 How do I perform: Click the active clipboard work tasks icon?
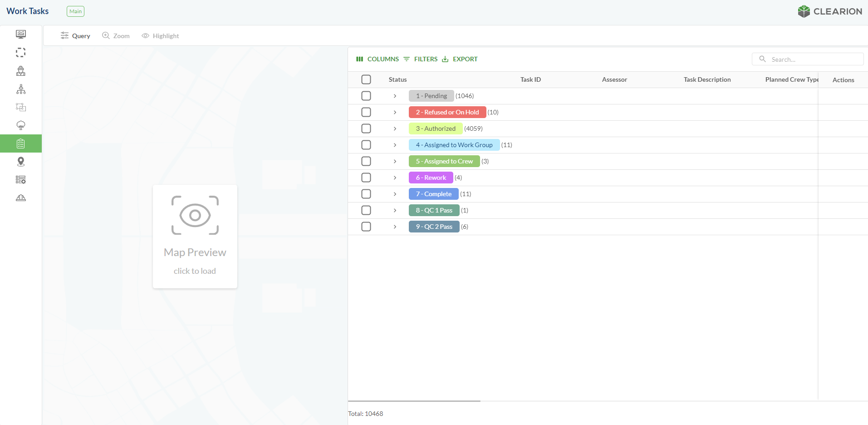(x=21, y=143)
